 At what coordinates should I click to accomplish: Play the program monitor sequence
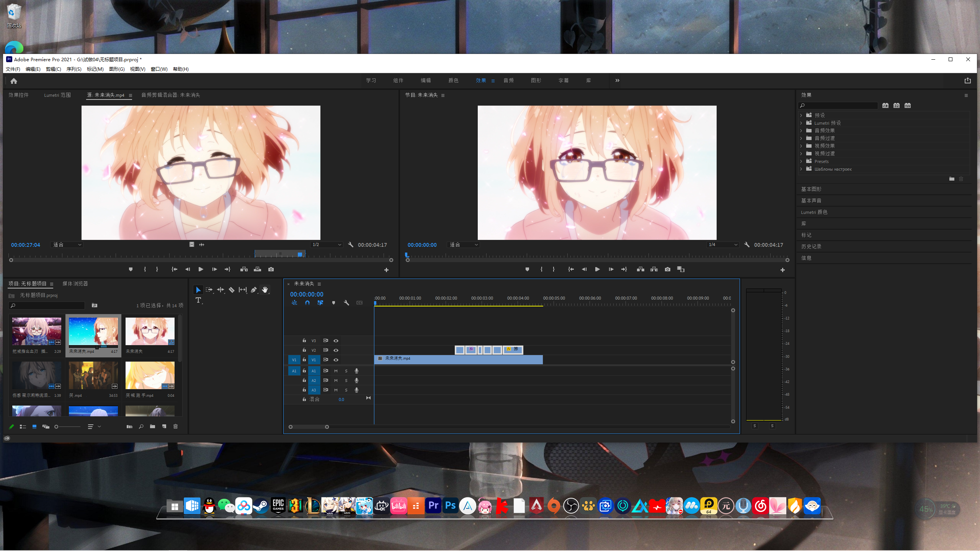click(597, 269)
